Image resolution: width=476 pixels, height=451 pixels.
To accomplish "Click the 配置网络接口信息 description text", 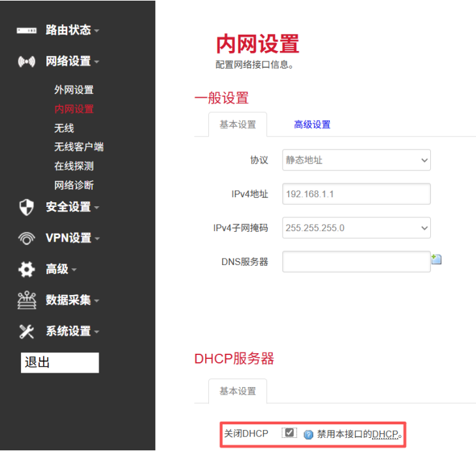I will [255, 65].
